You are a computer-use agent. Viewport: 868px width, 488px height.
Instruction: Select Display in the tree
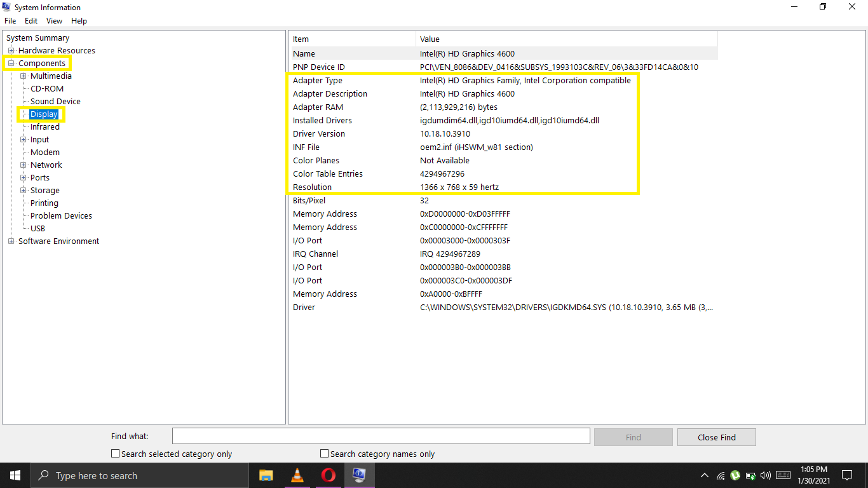tap(44, 114)
